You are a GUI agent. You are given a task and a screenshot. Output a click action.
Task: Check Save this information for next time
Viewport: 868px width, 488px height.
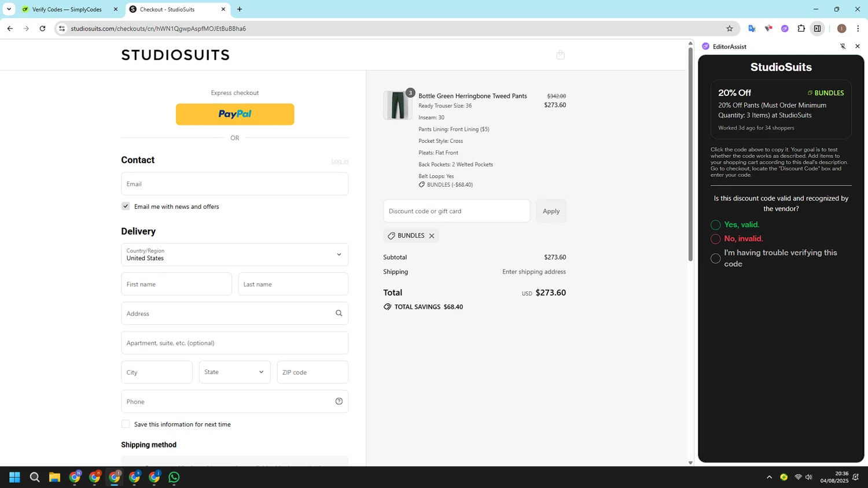(126, 424)
